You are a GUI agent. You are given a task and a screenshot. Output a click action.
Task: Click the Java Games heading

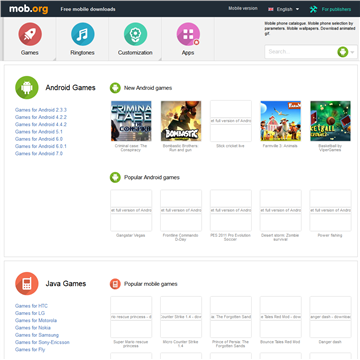[x=66, y=284]
